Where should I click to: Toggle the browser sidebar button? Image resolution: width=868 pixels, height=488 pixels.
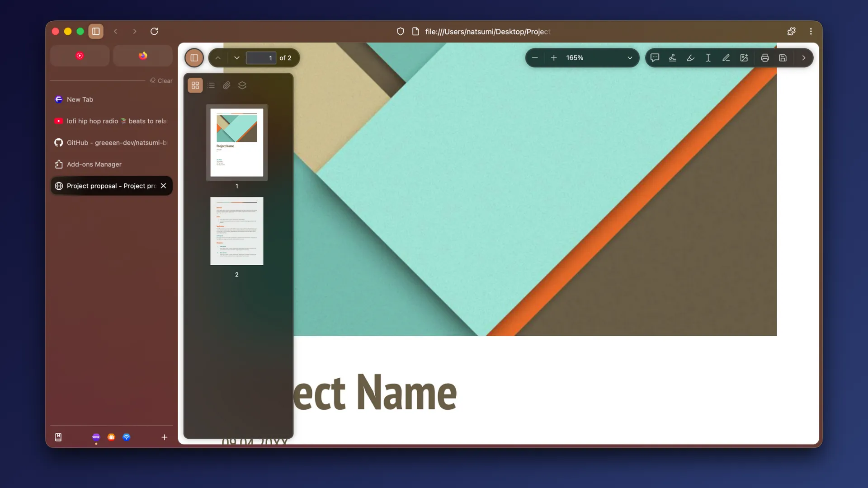pos(96,31)
